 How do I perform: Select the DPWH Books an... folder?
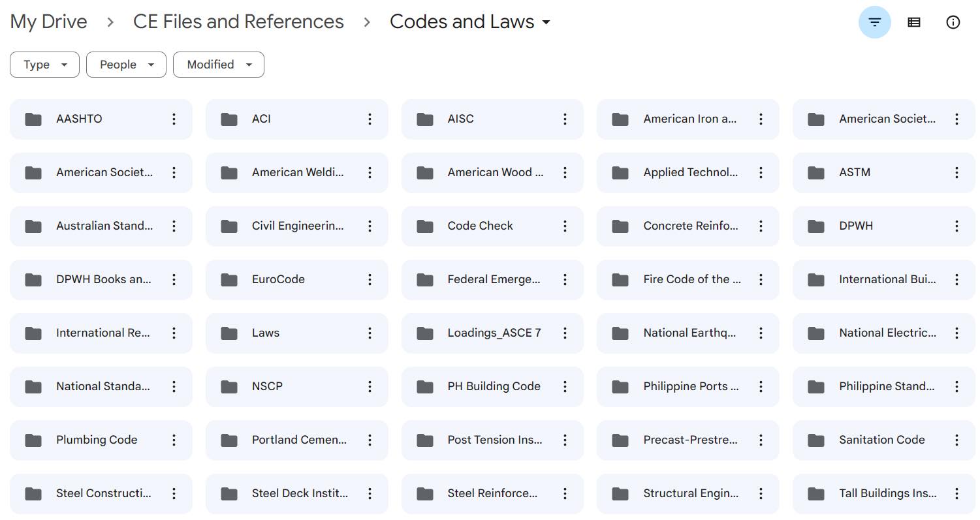pyautogui.click(x=101, y=279)
